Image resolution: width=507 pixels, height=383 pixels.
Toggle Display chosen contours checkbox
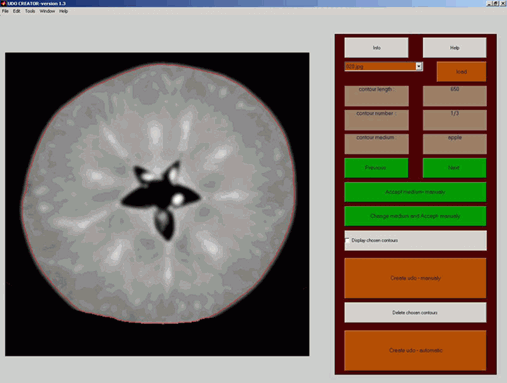347,240
